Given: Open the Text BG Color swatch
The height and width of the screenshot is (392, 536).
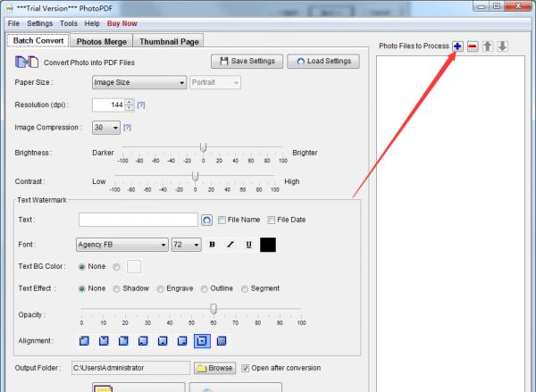Looking at the screenshot, I should pos(134,267).
